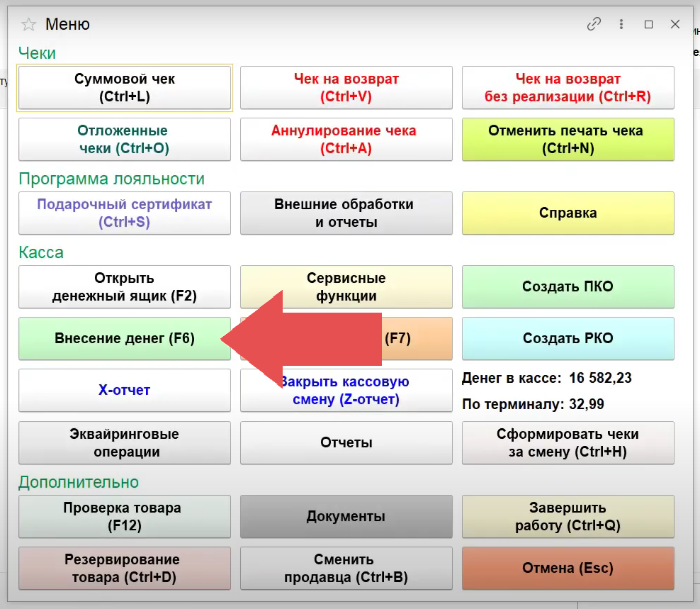Viewport: 700px width, 609px height.
Task: Run the Х-отчет report
Action: (124, 390)
